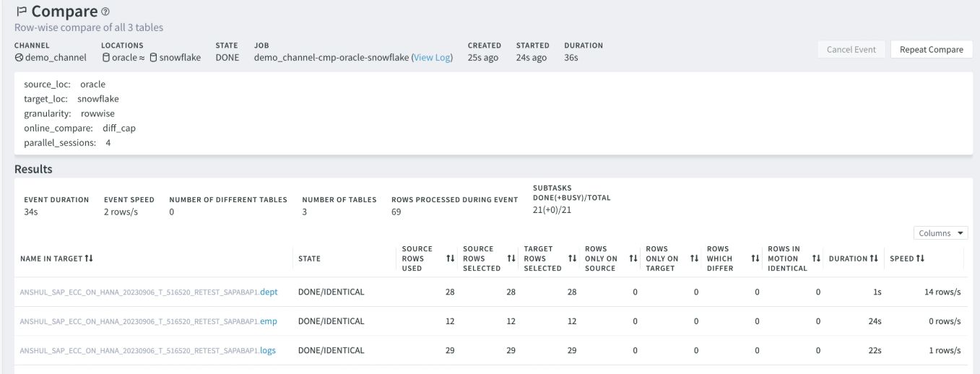The height and width of the screenshot is (374, 980).
Task: Sort by Rows Only On Source
Action: [633, 258]
